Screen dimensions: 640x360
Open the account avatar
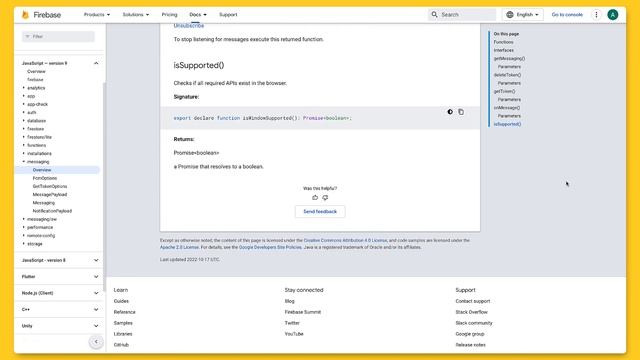612,15
